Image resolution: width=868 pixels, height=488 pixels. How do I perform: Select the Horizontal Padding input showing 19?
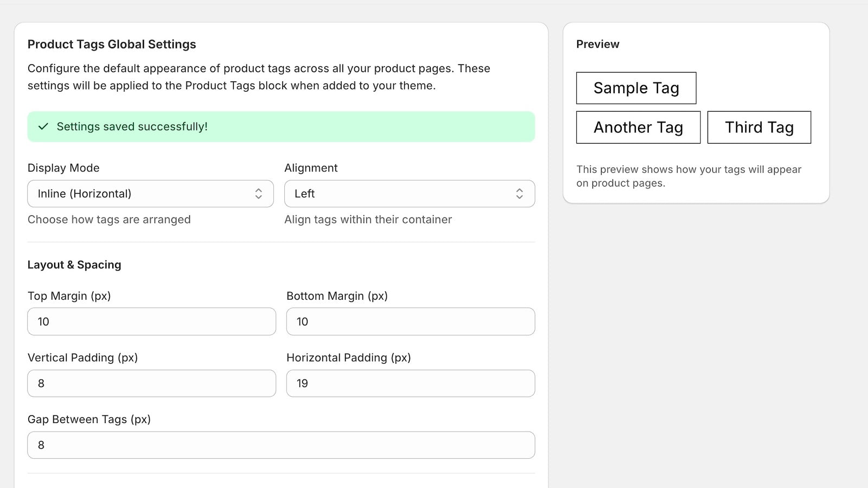click(x=410, y=383)
